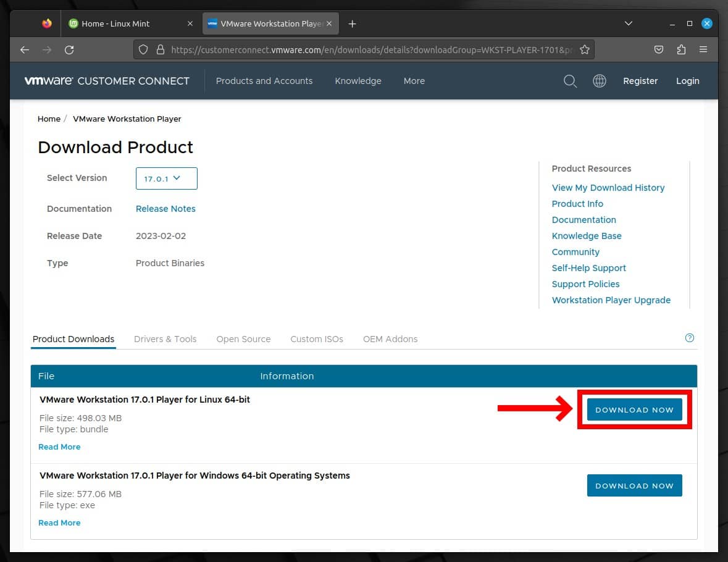Screen dimensions: 728x562
Task: Select the Open Source tab
Action: point(243,339)
